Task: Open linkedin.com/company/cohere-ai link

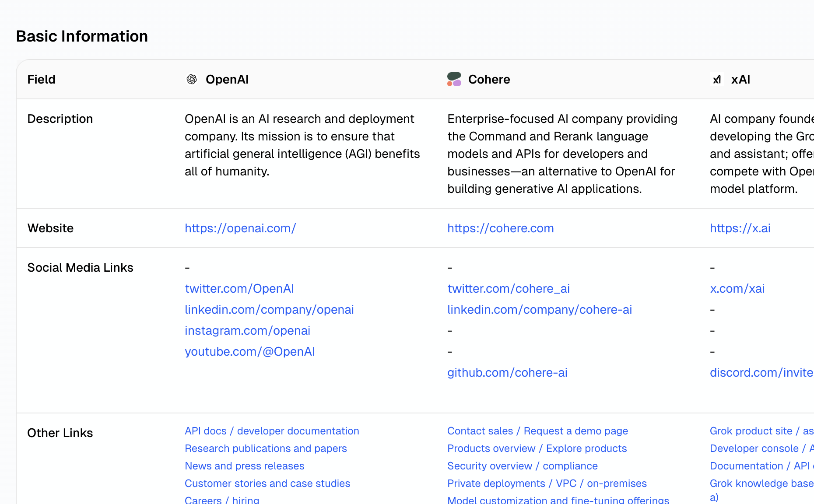Action: pyautogui.click(x=540, y=309)
